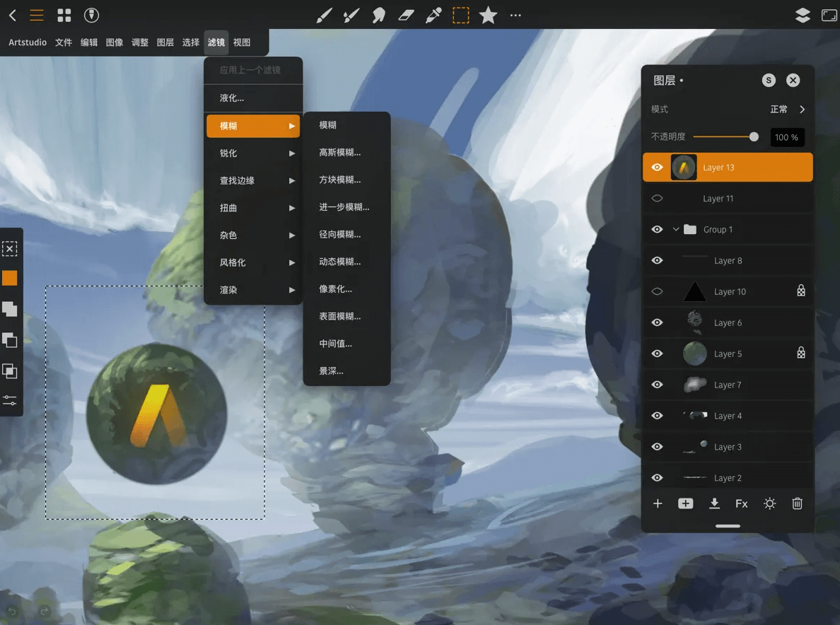Toggle the orange hamburger menu icon
Screen dimensions: 840x625
[37, 15]
